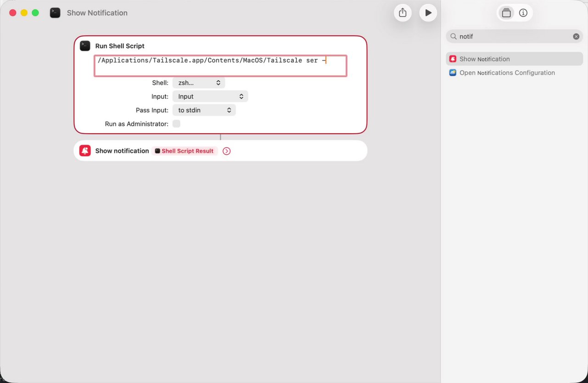Viewport: 588px width, 383px height.
Task: Select the Shell Script Result variable token
Action: (184, 151)
